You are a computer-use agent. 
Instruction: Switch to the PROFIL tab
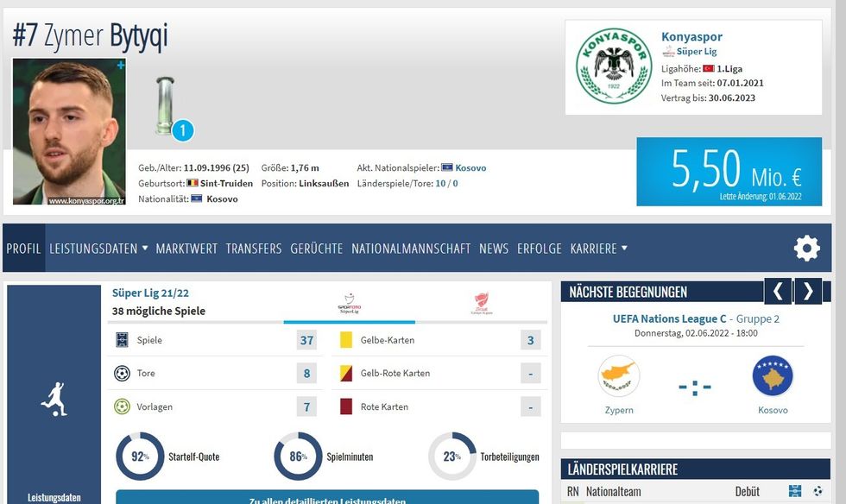24,249
